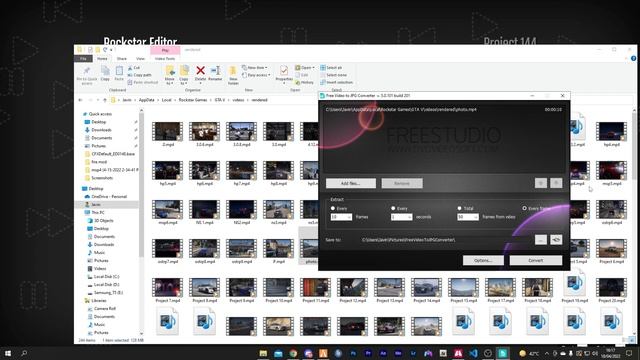640x360 pixels.
Task: Click Samsung_T5 drive in navigation pane
Action: click(108, 293)
